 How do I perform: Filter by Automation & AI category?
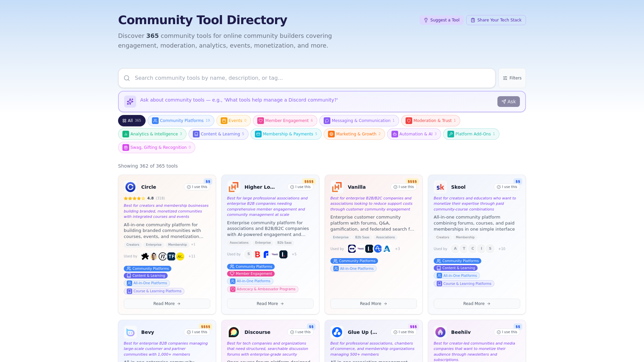point(414,134)
